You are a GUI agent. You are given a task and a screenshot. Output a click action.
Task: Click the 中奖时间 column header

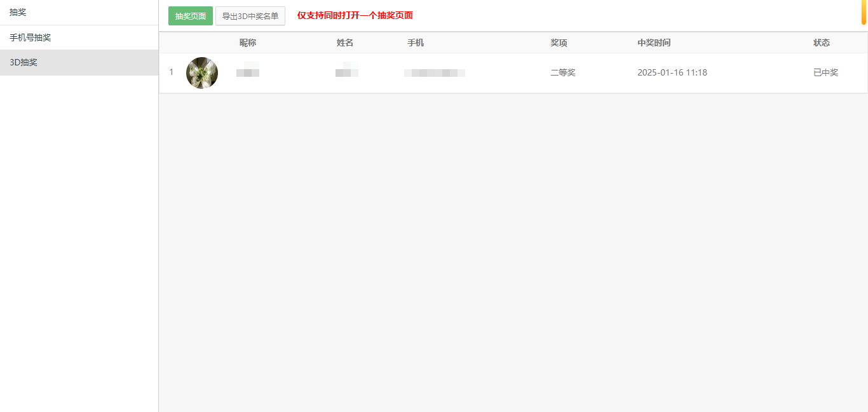[654, 43]
